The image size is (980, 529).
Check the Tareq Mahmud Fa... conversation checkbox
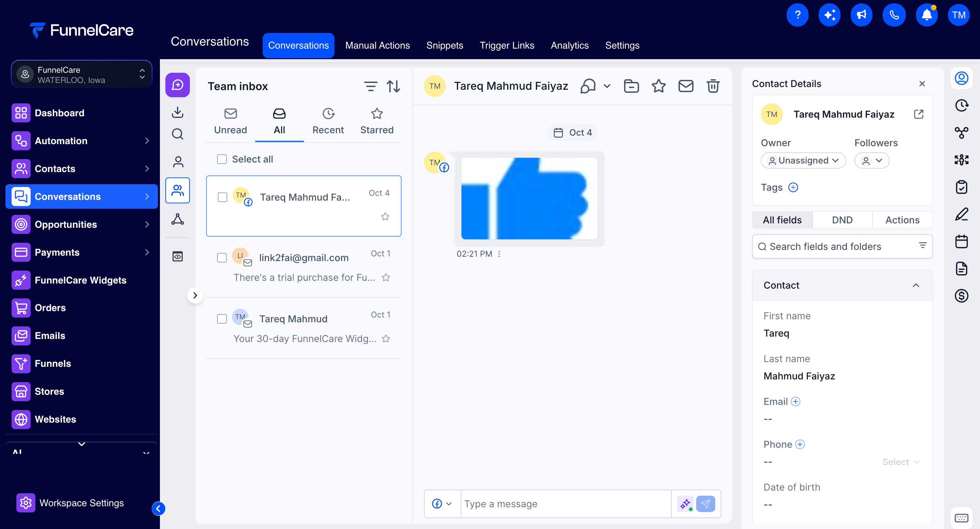point(223,197)
